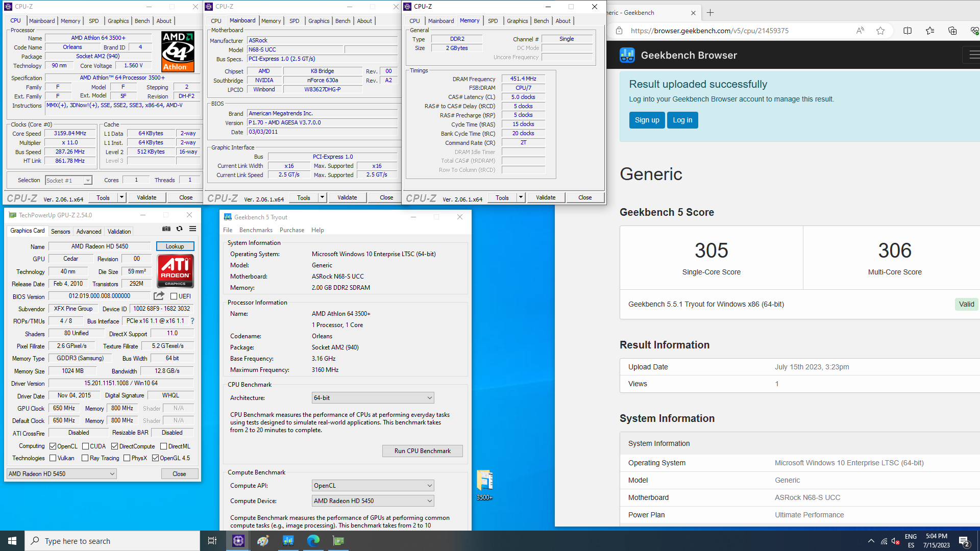The width and height of the screenshot is (980, 551).
Task: Open SPD tab in CPU-Z Memory window
Action: pos(493,21)
